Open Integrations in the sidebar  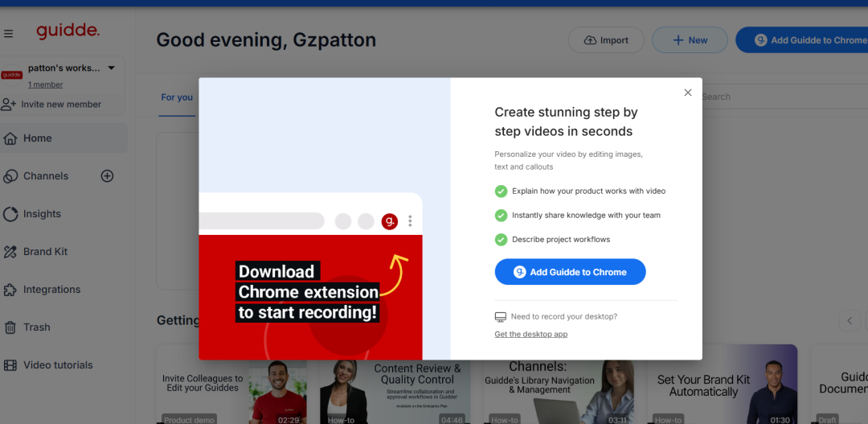(x=52, y=290)
